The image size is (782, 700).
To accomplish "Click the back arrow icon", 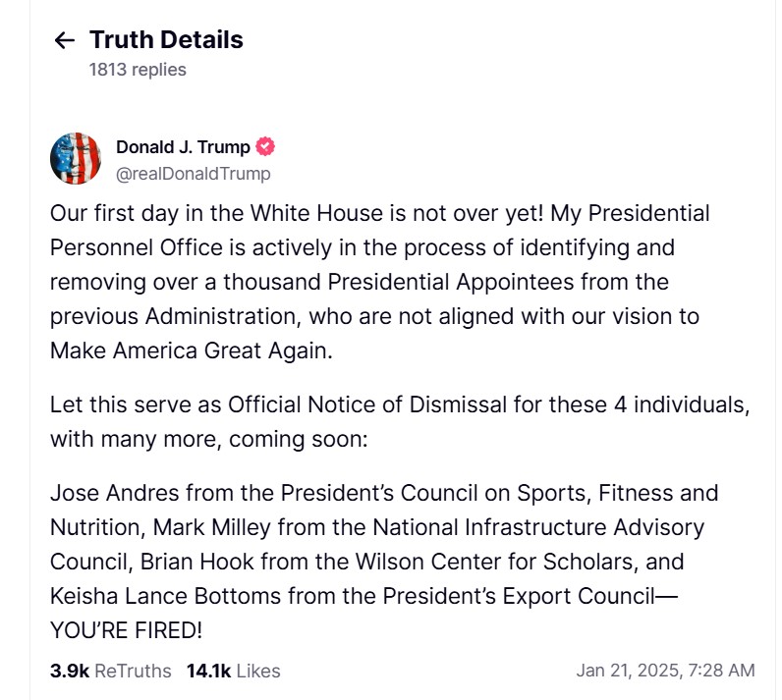I will 65,40.
